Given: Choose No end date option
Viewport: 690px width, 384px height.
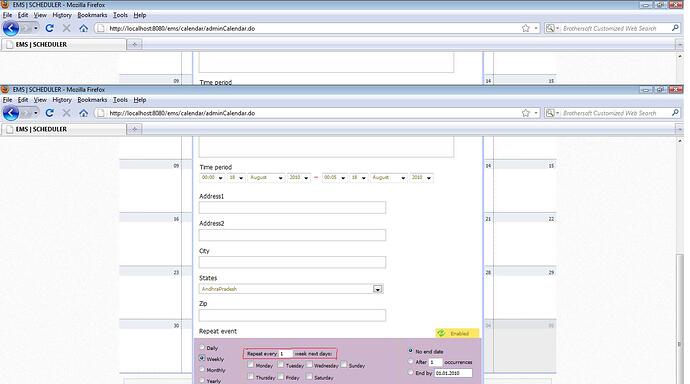Looking at the screenshot, I should click(411, 351).
